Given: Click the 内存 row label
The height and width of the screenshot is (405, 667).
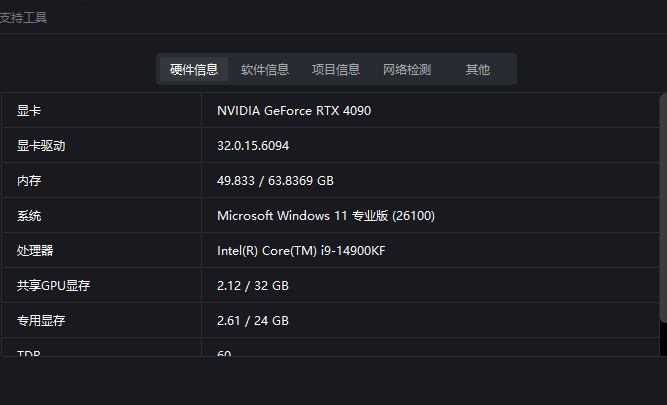Looking at the screenshot, I should click(x=29, y=181).
